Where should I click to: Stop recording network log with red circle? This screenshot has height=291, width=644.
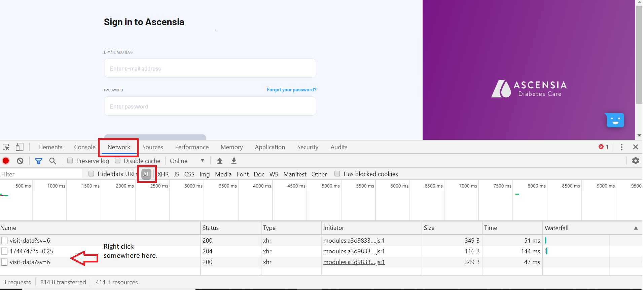tap(6, 161)
